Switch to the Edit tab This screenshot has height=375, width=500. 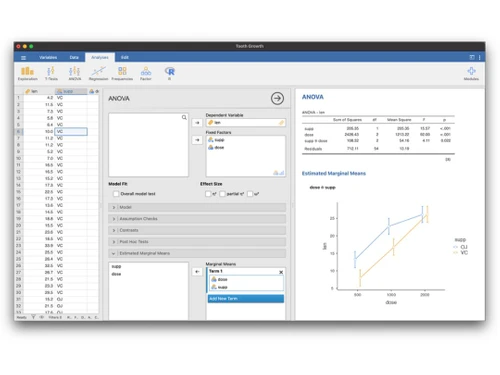125,57
